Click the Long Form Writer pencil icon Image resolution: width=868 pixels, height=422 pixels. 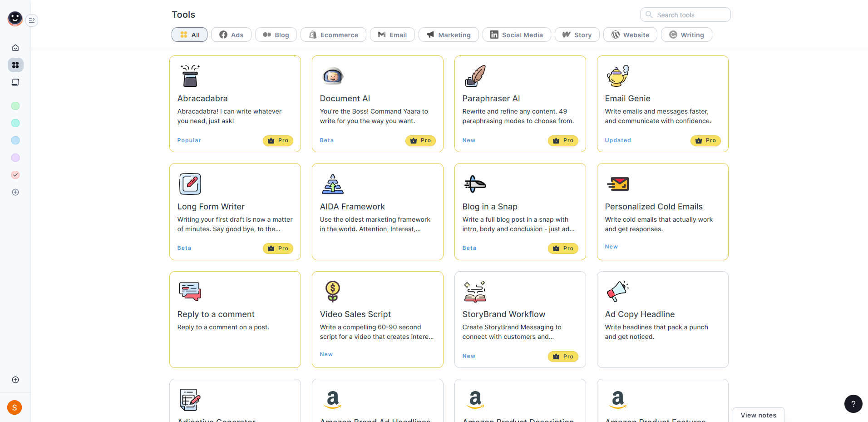tap(190, 184)
